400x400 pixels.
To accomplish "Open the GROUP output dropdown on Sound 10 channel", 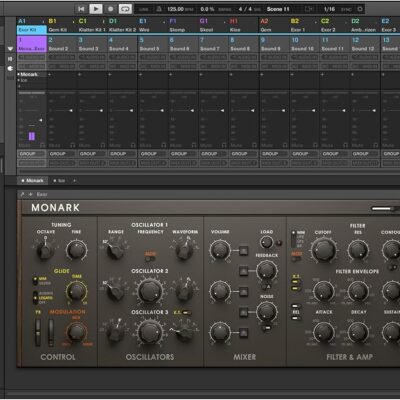I will tap(304, 154).
